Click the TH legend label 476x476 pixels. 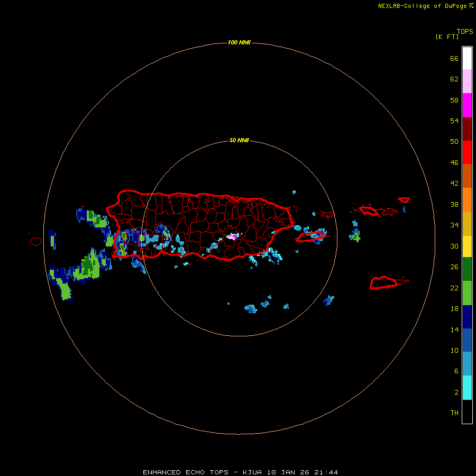coord(454,413)
